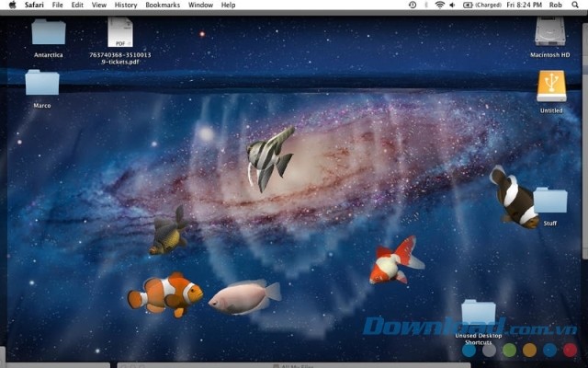Click the orange clownfish on the desktop
Screen dimensions: 588x368
pyautogui.click(x=165, y=293)
